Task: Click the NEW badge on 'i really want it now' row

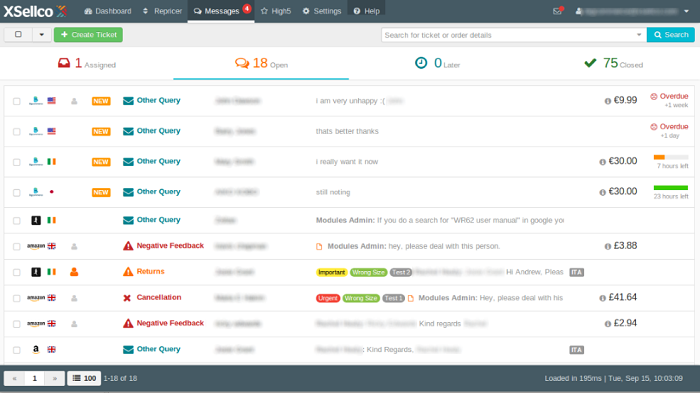Action: 101,162
